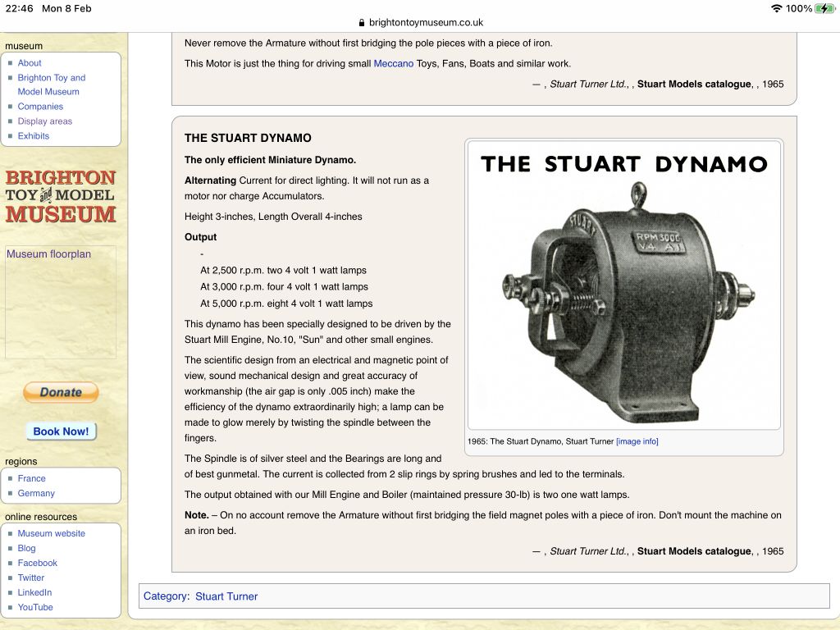Viewport: 840px width, 630px height.
Task: Click the Book Now! button
Action: pos(61,431)
